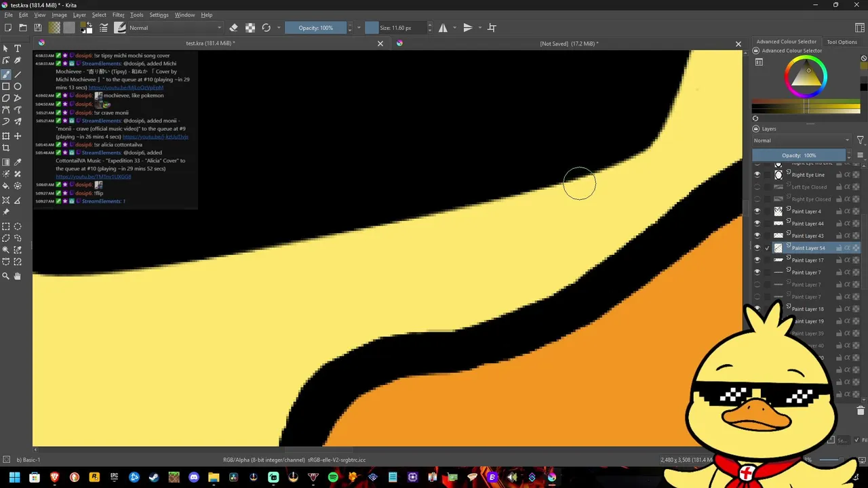Click the Layers filter funnel icon
The width and height of the screenshot is (868, 488).
pyautogui.click(x=861, y=140)
